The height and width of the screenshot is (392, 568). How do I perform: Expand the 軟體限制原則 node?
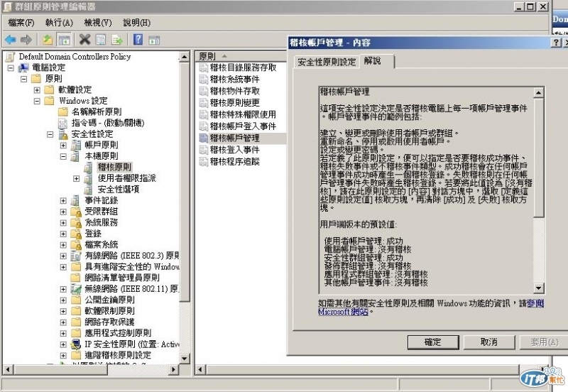click(63, 311)
